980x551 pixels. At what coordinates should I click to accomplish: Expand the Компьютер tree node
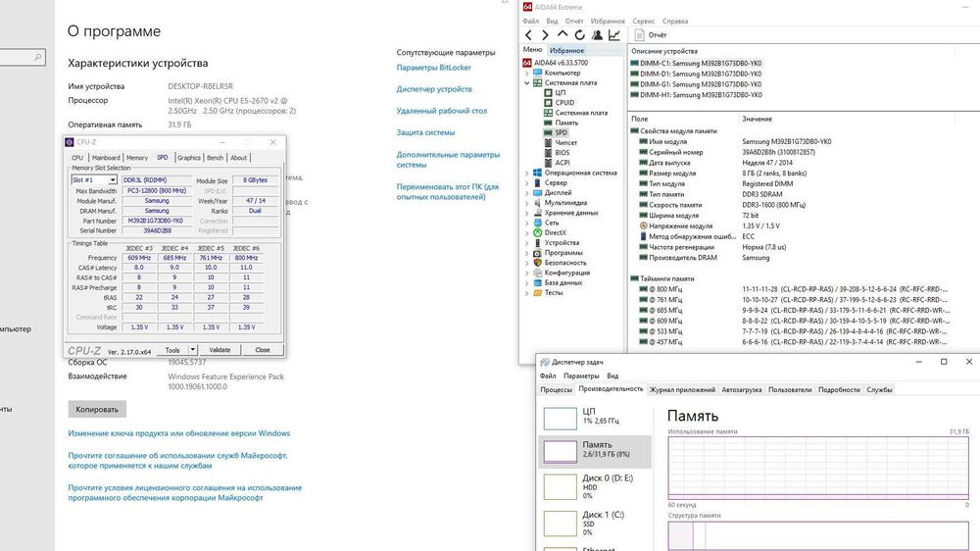click(x=527, y=74)
